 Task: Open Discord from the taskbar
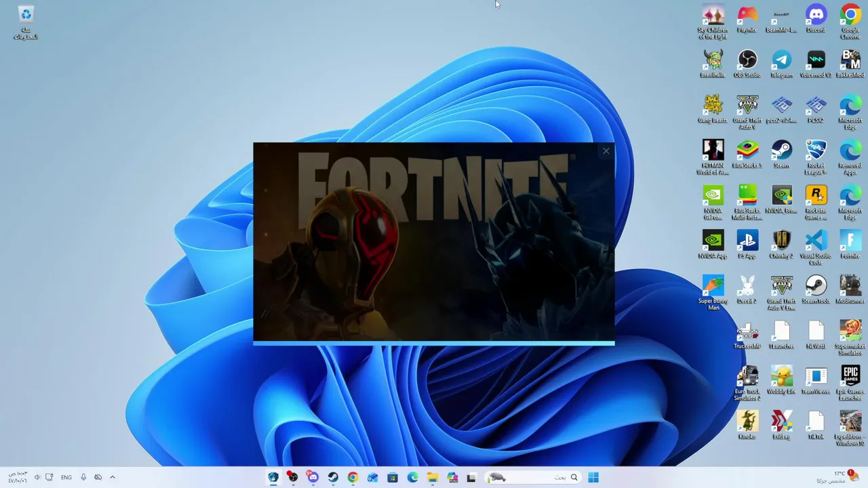tap(313, 477)
